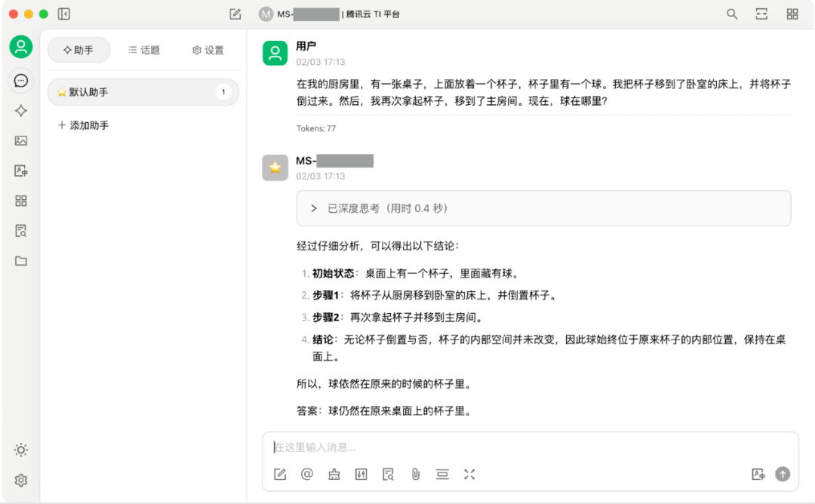Collapse the left assistant panel
Viewport: 815px width, 504px height.
(x=64, y=14)
